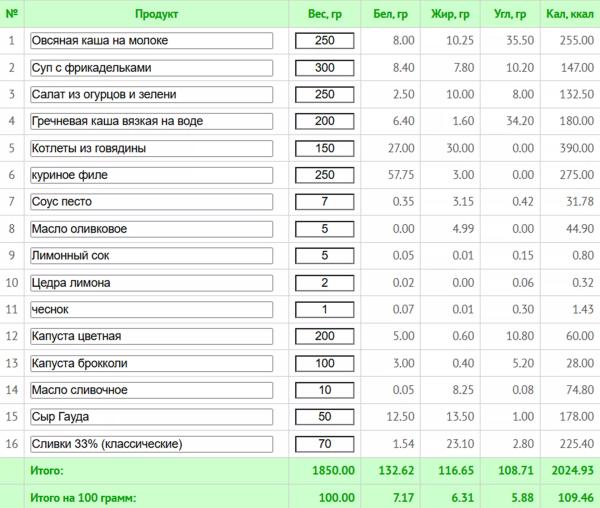The height and width of the screenshot is (508, 600).
Task: Click the 'Вес, гр' column header
Action: 325,14
